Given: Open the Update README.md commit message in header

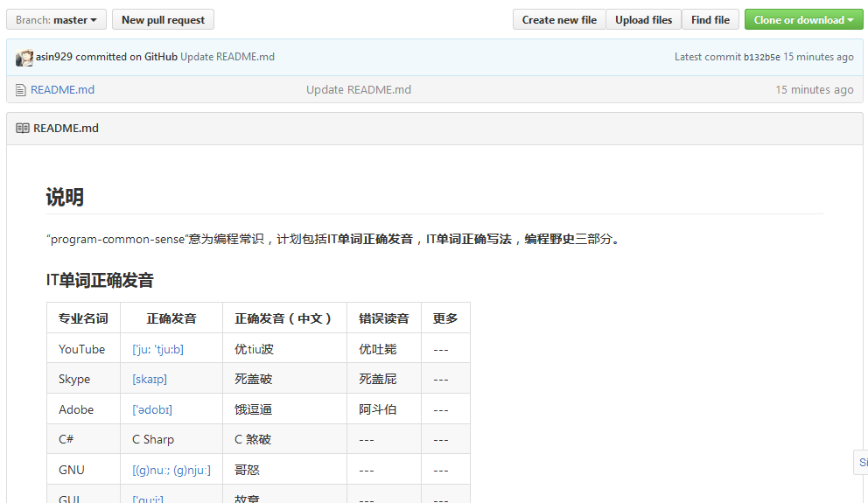Looking at the screenshot, I should tap(227, 57).
